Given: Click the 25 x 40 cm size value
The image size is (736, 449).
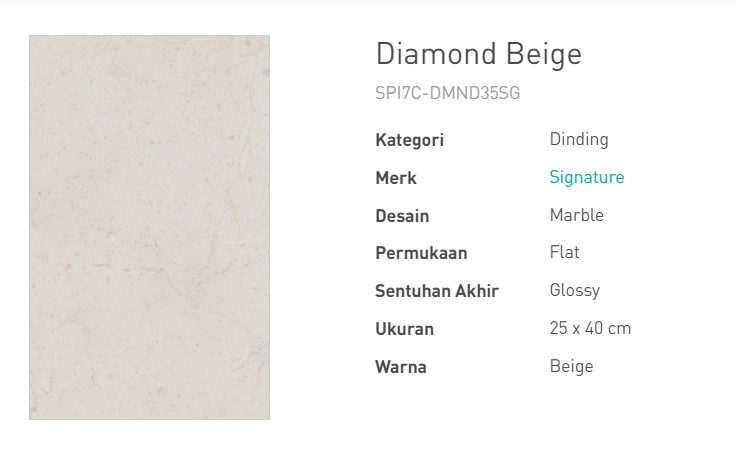Looking at the screenshot, I should [x=590, y=328].
